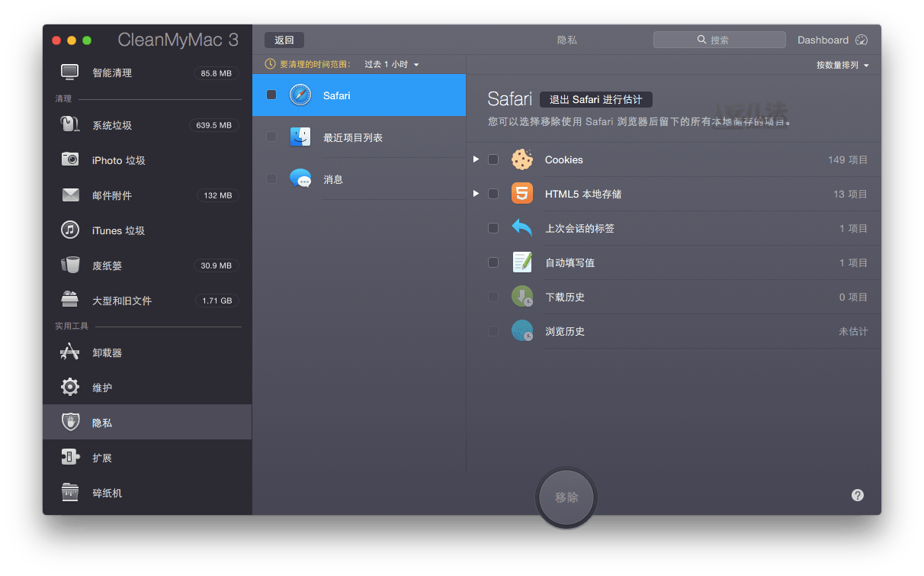Select 邮件附件 in the sidebar

[x=147, y=195]
